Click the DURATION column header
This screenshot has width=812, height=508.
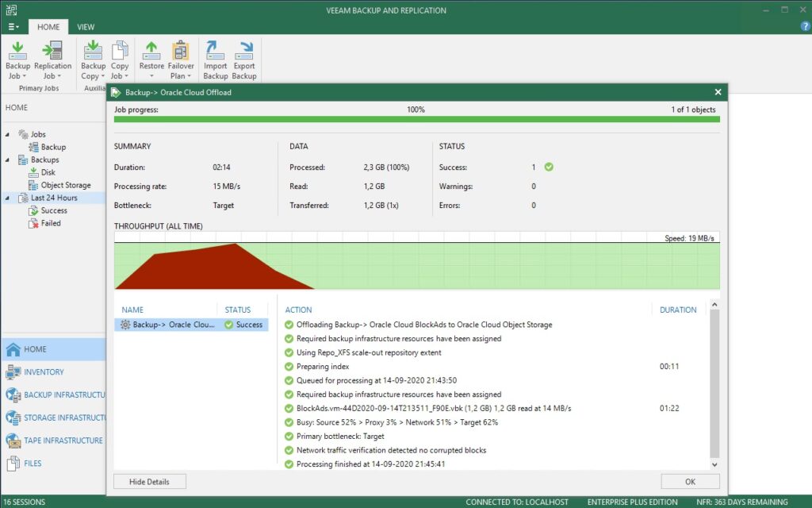tap(678, 310)
